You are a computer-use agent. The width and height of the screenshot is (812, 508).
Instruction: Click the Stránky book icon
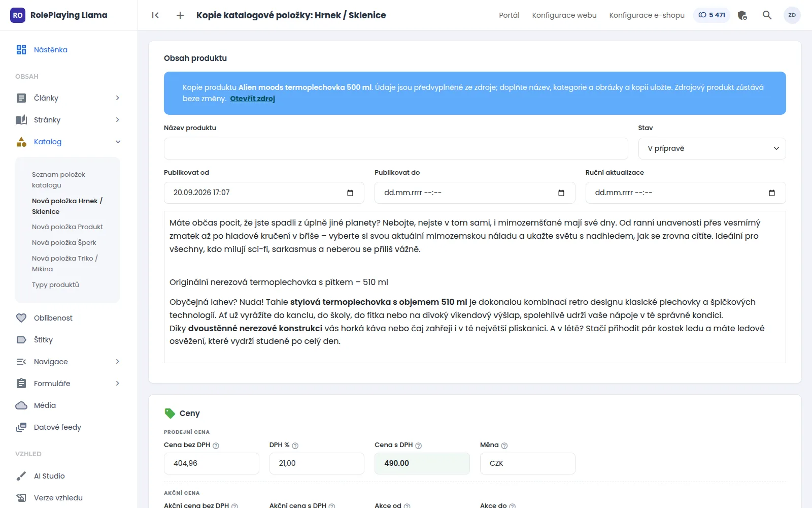[21, 120]
